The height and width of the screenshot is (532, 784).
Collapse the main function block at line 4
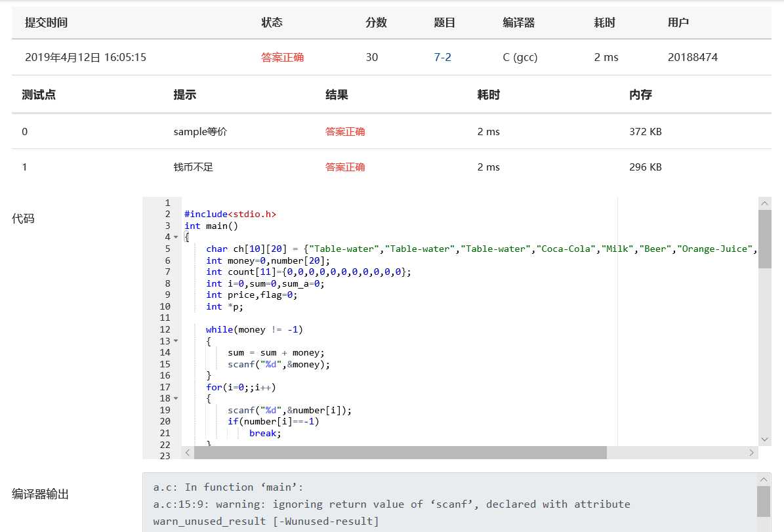(x=176, y=237)
